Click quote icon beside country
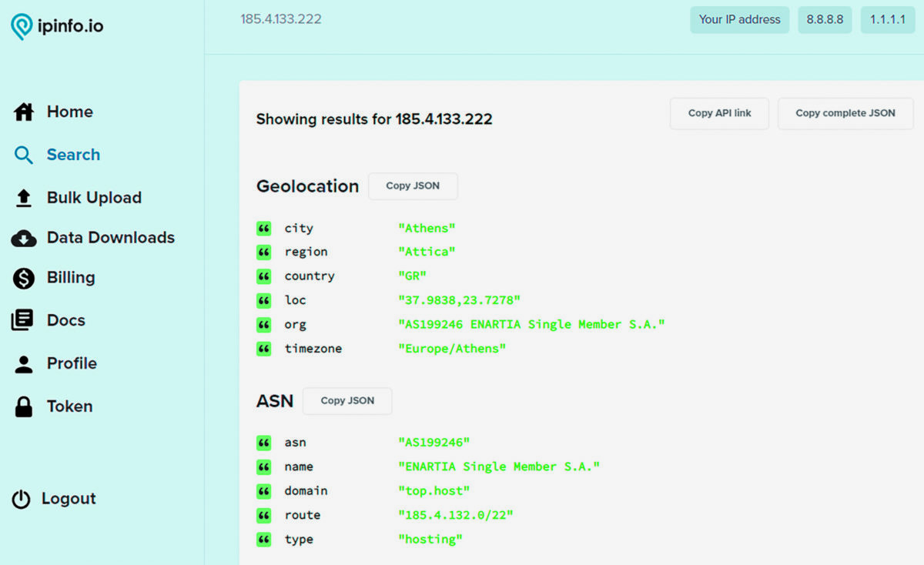 tap(264, 276)
